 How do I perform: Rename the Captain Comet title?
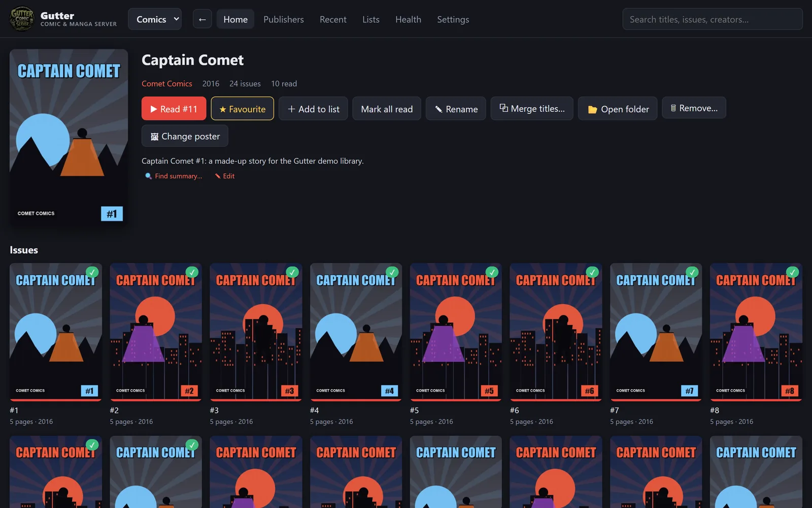coord(456,109)
